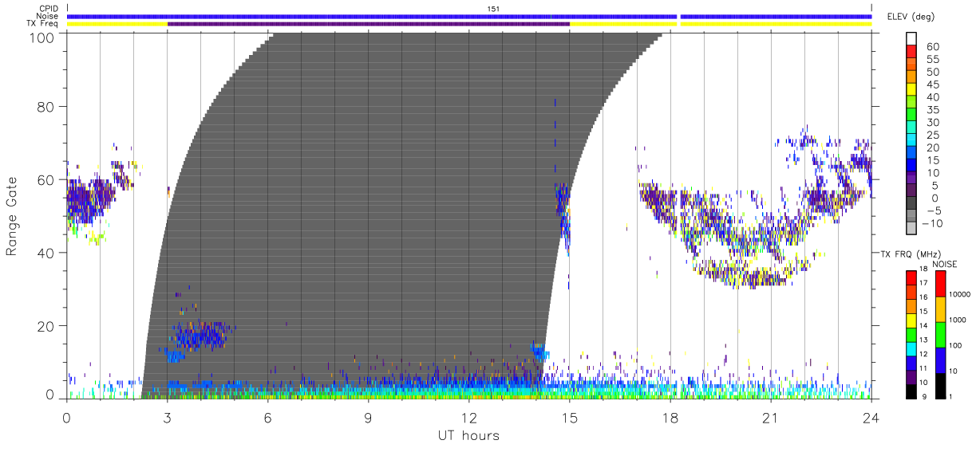Click the purple segment of the TX Freq strip

click(x=369, y=24)
